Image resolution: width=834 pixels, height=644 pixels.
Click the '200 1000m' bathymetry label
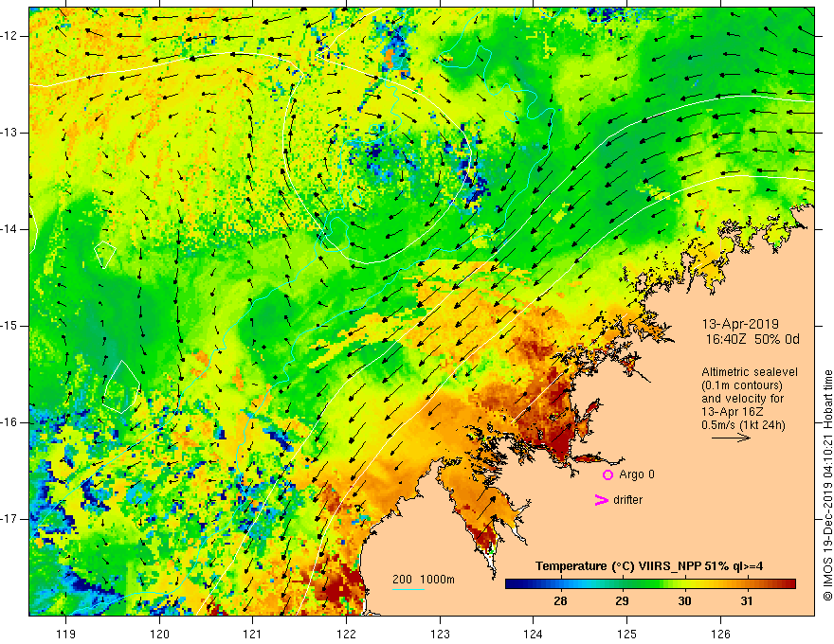424,580
